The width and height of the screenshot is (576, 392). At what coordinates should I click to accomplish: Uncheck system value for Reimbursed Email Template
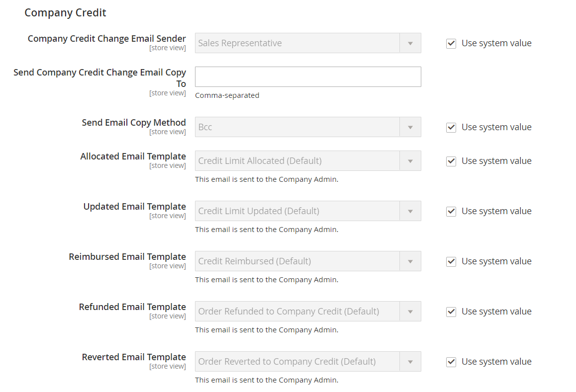pyautogui.click(x=451, y=261)
